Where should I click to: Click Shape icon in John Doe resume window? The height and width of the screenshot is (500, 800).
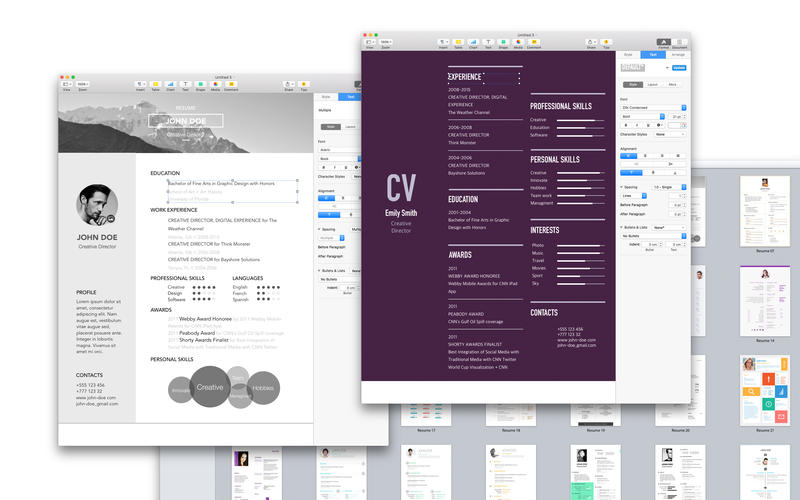tap(201, 84)
